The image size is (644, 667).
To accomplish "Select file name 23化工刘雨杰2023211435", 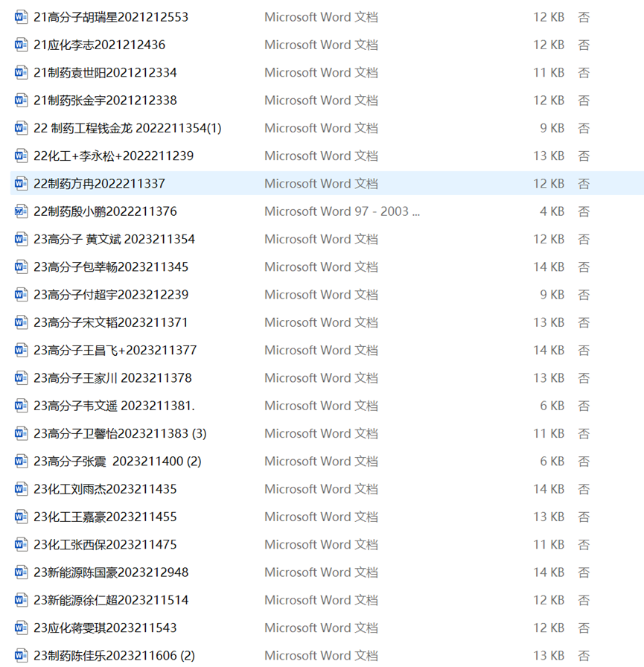I will (x=105, y=489).
